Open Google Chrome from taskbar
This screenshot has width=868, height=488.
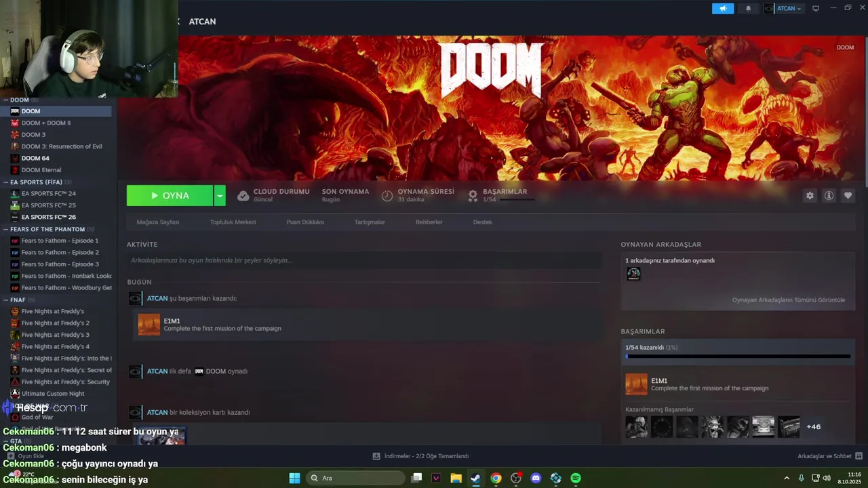[496, 478]
